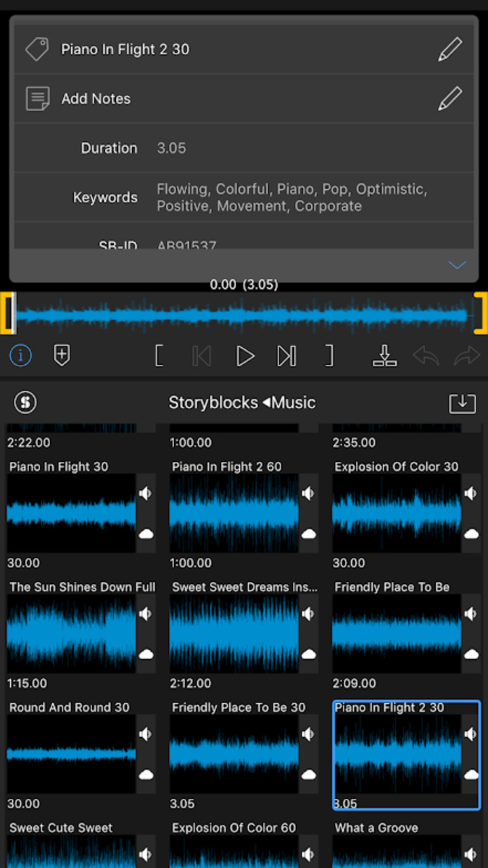This screenshot has height=868, width=488.
Task: Preview Sweet Cute Sweet with the speaker icon
Action: click(x=146, y=854)
